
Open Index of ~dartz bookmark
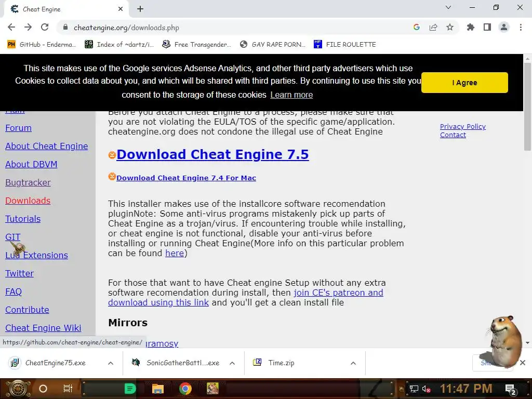119,45
